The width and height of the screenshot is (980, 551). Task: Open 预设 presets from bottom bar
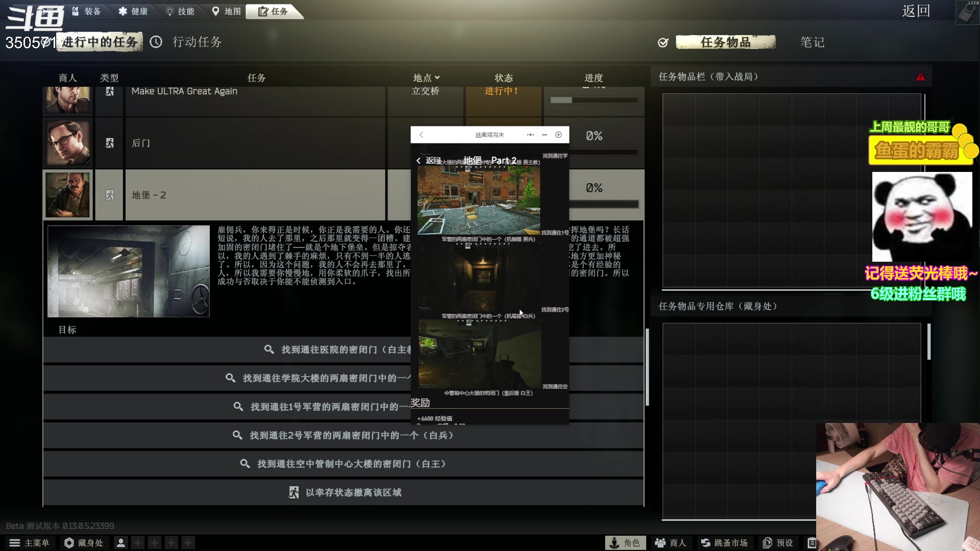778,543
